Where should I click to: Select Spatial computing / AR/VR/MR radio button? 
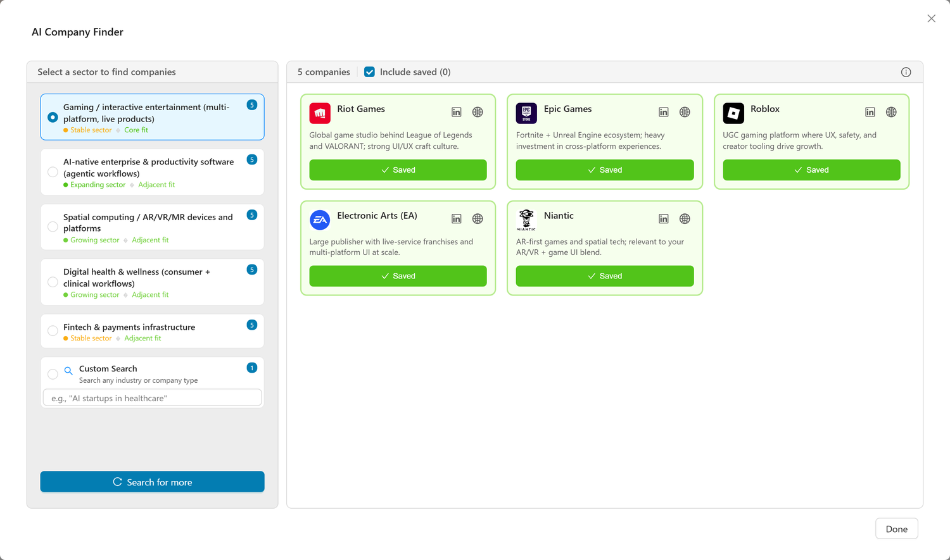coord(53,227)
